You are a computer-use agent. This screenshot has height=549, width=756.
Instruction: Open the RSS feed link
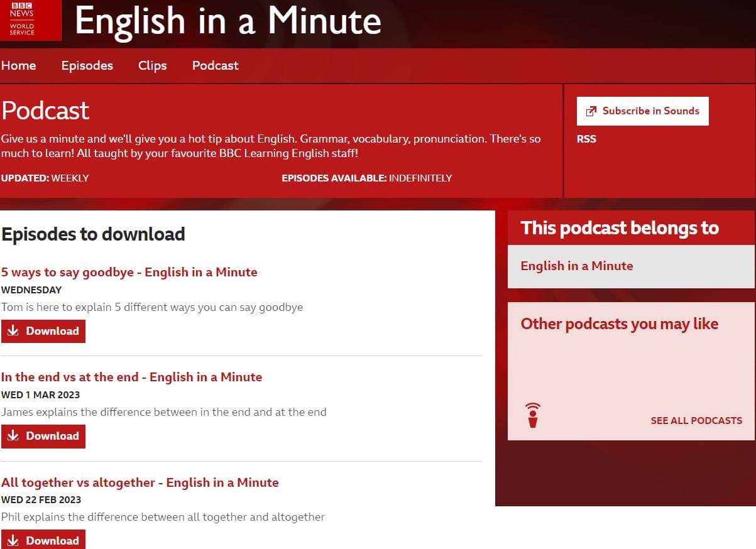(x=586, y=139)
